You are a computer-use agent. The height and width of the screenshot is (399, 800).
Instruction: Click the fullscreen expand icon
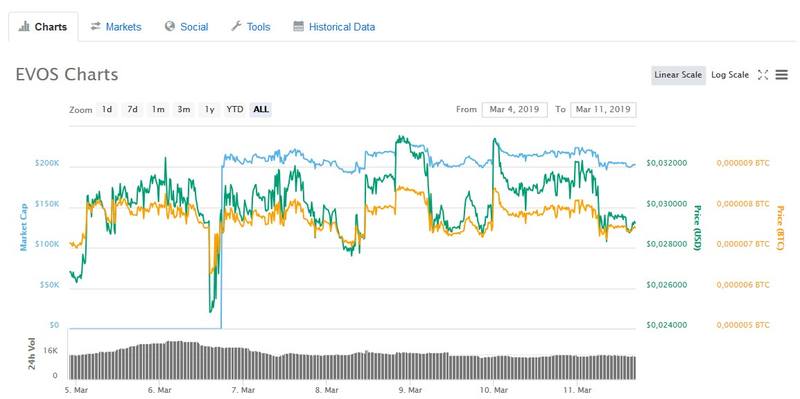pos(763,75)
